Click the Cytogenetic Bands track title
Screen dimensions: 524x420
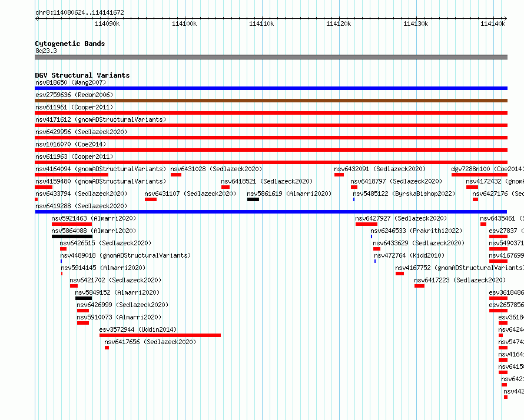[x=70, y=44]
